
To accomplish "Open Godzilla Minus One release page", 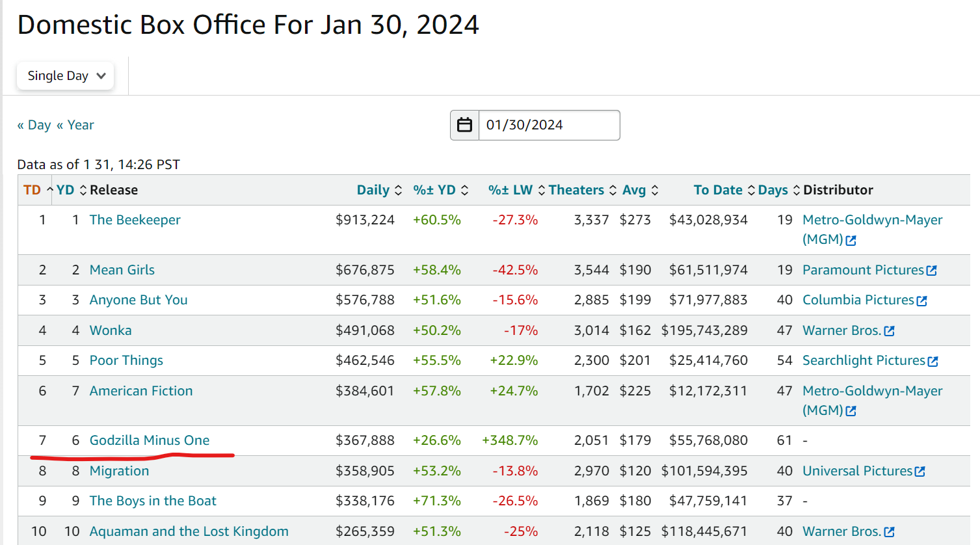I will 149,440.
